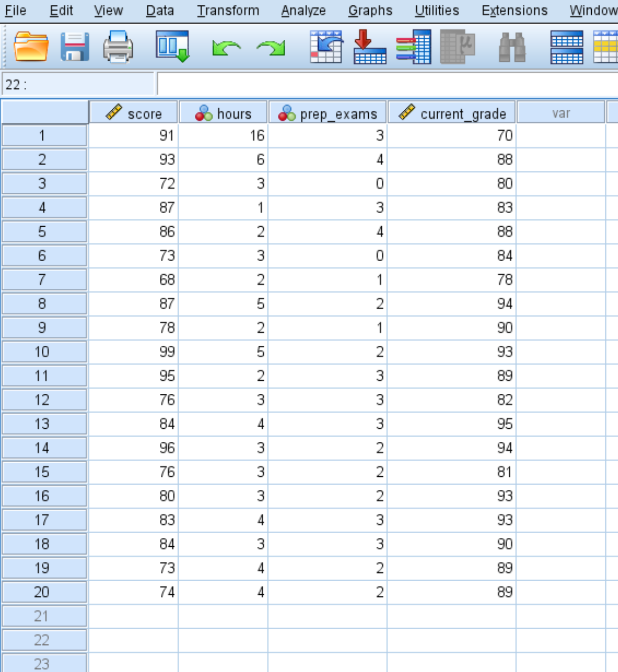618x672 pixels.
Task: Select the score column header
Action: (134, 113)
